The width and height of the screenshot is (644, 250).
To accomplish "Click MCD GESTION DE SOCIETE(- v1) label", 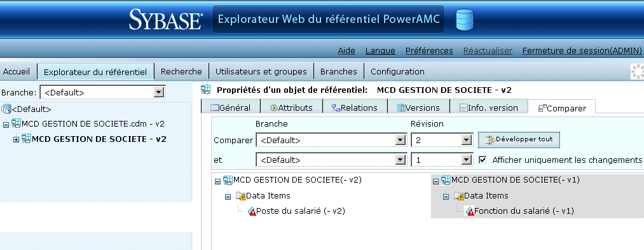I will pos(516,179).
